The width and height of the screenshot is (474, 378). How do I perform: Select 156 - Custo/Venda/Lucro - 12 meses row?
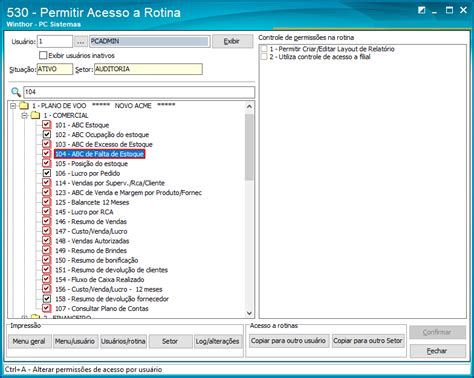[x=109, y=289]
